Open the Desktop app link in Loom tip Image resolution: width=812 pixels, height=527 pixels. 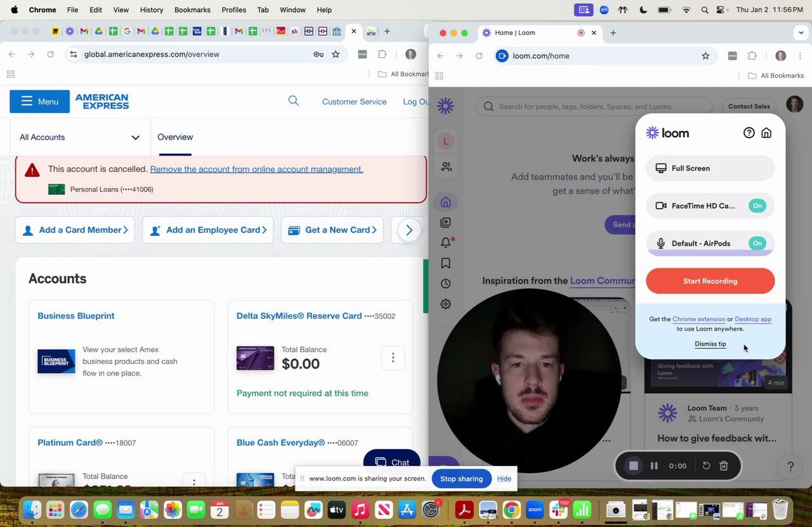[753, 319]
